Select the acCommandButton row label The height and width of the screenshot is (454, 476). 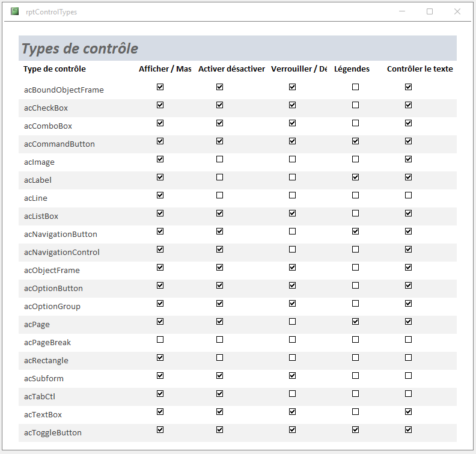[x=59, y=144]
